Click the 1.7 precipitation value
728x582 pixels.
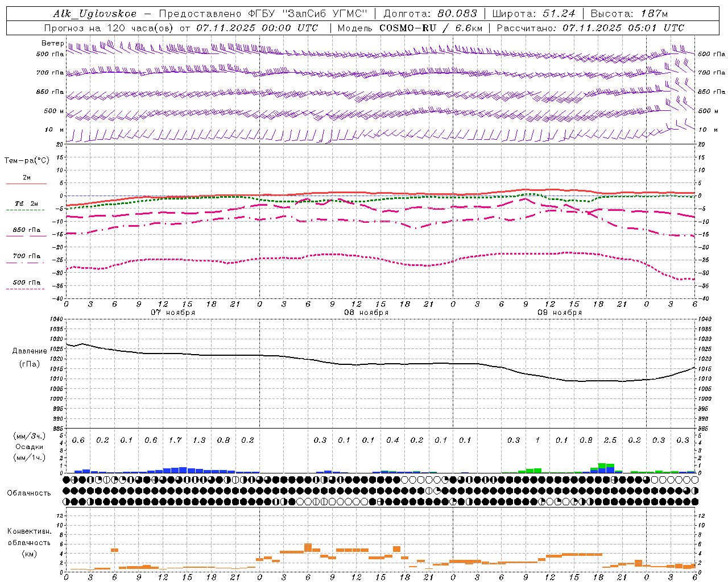click(x=175, y=440)
